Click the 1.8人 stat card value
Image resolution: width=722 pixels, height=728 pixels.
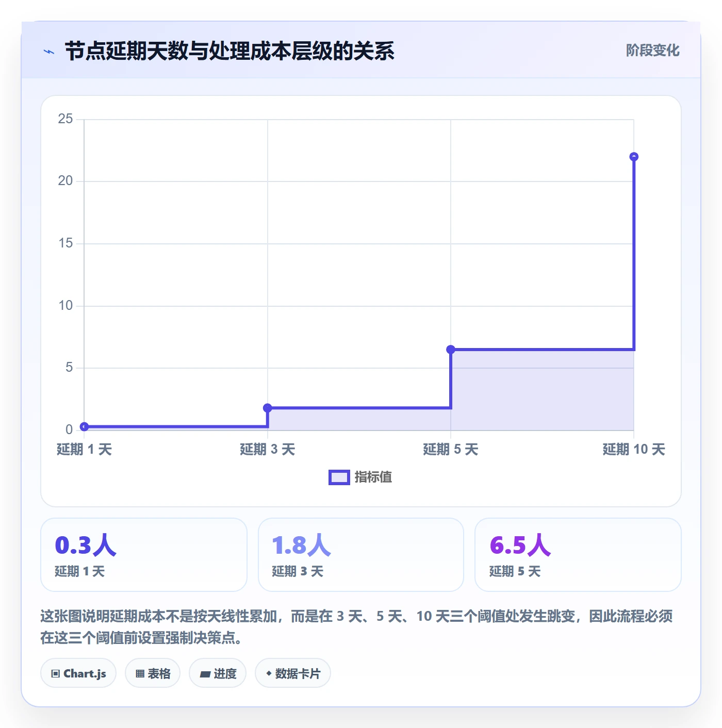[x=302, y=545]
